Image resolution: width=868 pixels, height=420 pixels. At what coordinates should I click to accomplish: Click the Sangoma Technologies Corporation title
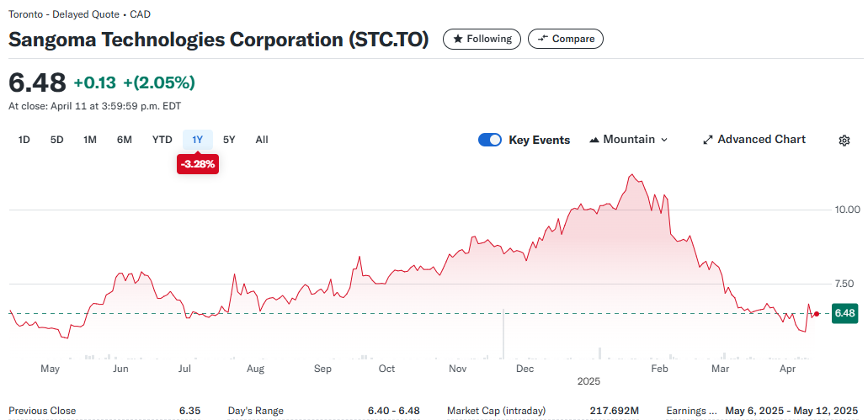click(x=219, y=40)
